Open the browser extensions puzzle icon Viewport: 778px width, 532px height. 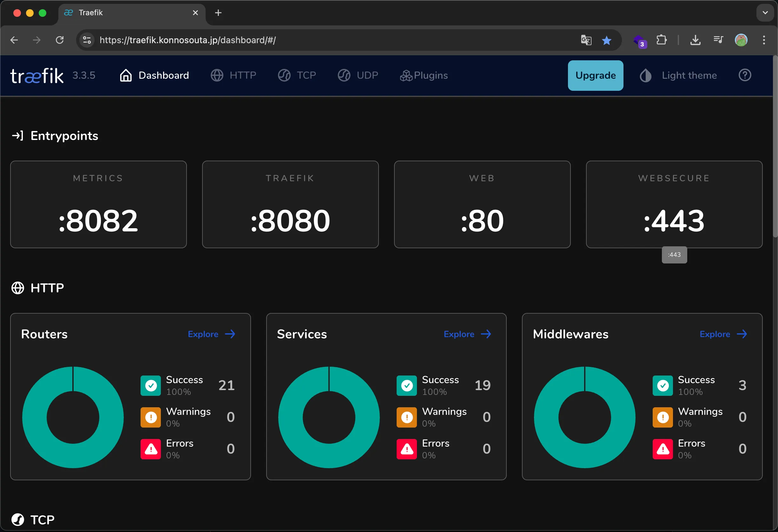click(661, 40)
